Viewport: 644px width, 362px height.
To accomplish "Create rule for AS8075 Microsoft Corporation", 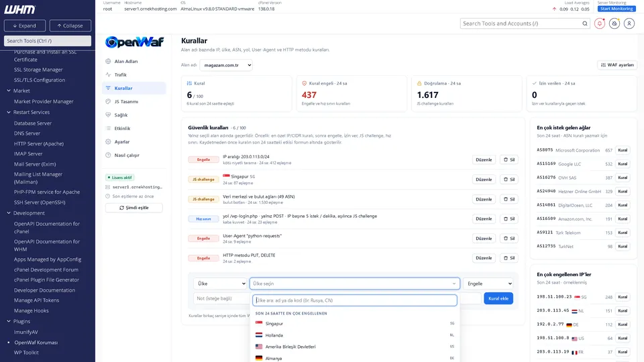I will click(x=623, y=150).
